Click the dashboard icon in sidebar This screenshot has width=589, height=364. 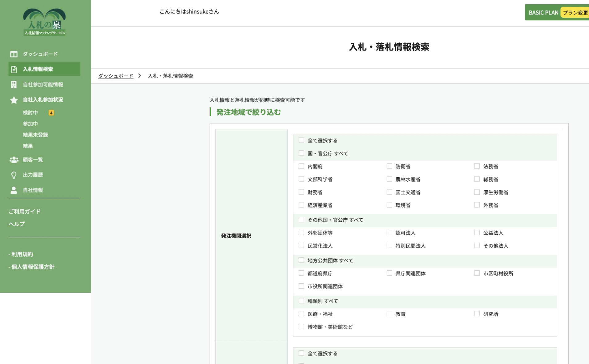click(x=14, y=54)
